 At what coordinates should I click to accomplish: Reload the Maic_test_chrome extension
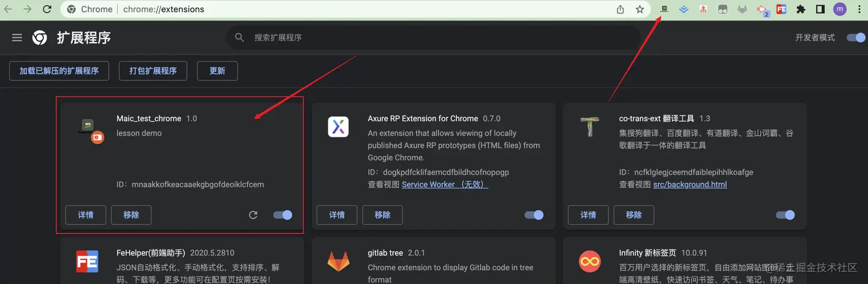tap(253, 215)
